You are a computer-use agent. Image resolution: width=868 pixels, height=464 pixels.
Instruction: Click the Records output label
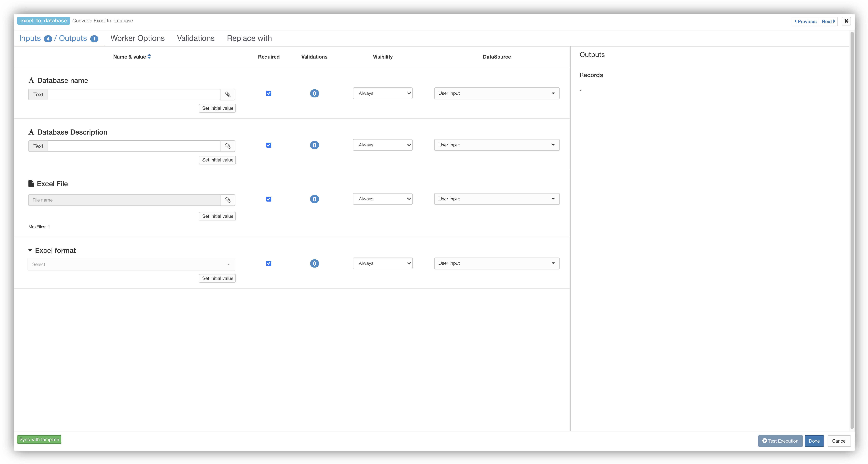pos(591,75)
